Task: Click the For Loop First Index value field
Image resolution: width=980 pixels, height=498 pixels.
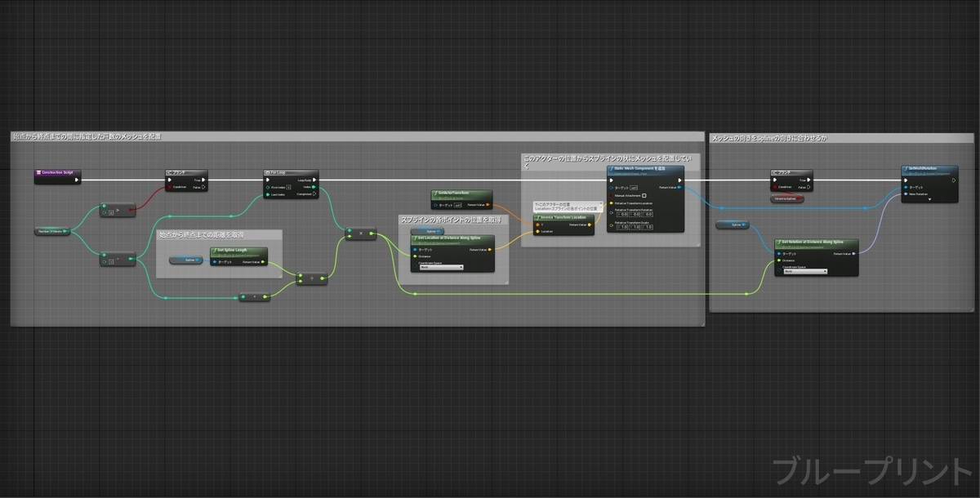Action: tap(289, 187)
